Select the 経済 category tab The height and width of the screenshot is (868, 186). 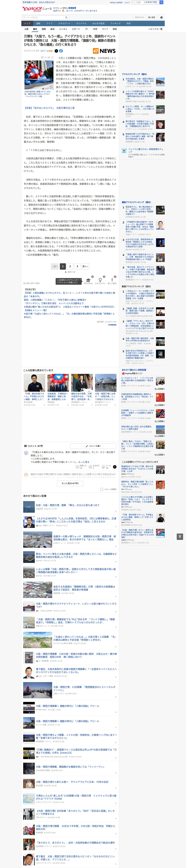click(52, 29)
